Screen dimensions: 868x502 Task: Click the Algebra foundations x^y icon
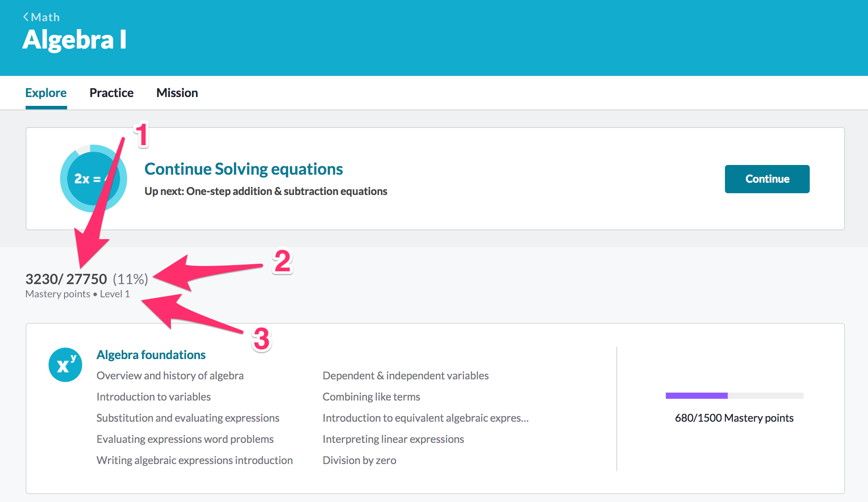coord(65,365)
